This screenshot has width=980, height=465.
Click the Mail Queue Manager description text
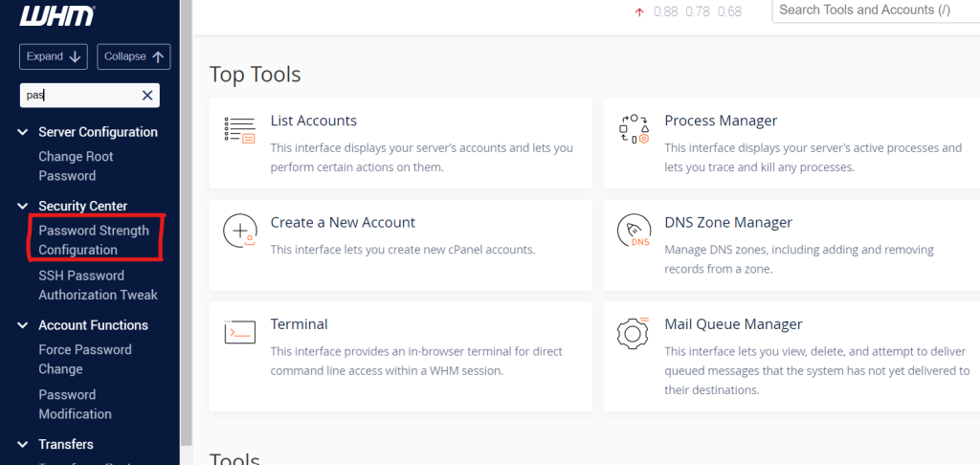(x=817, y=370)
